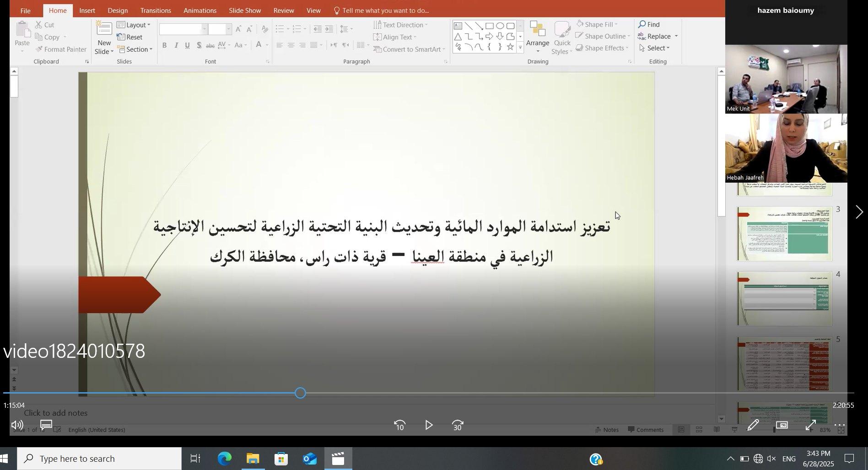Viewport: 868px width, 470px height.
Task: Toggle the Comments pane in the status bar
Action: pyautogui.click(x=646, y=430)
